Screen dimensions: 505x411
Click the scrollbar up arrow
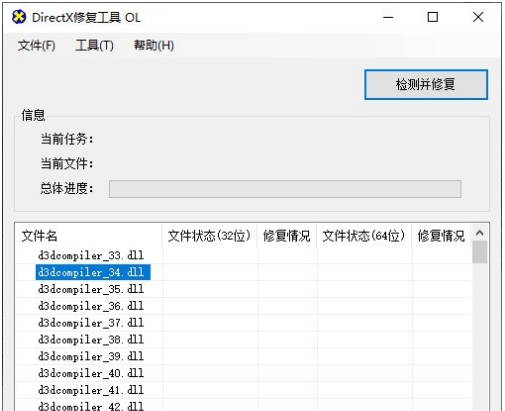[x=480, y=233]
